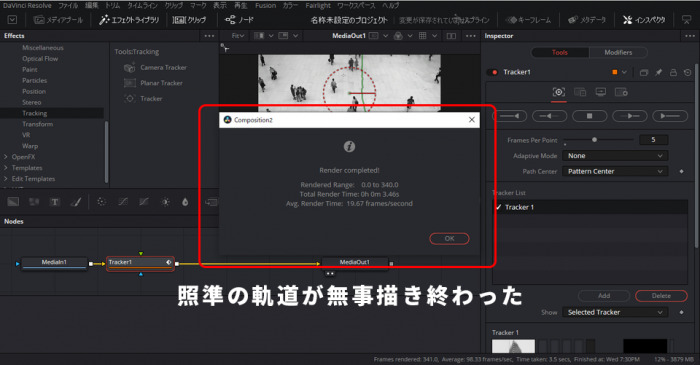This screenshot has height=365, width=700.
Task: Open the tracker Controls tab icon in Inspector
Action: 558,92
